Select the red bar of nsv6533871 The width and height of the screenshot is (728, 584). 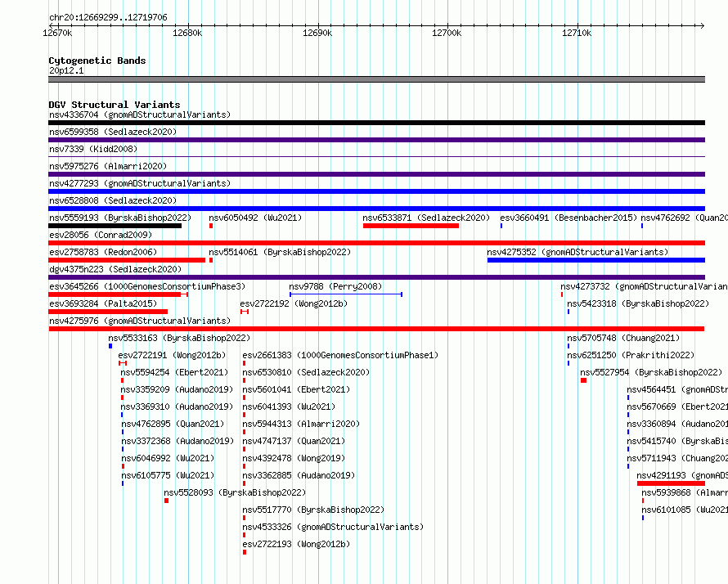(411, 226)
